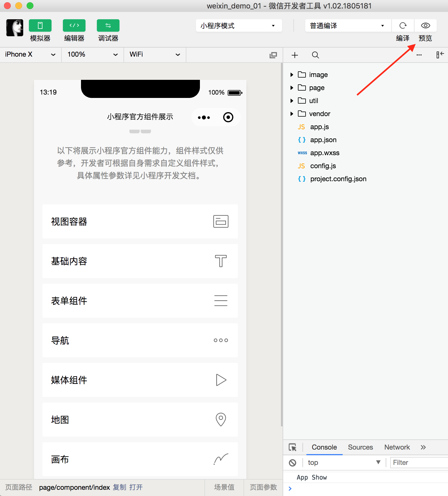This screenshot has width=448, height=496.
Task: Click the play triangle media icon
Action: 221,380
